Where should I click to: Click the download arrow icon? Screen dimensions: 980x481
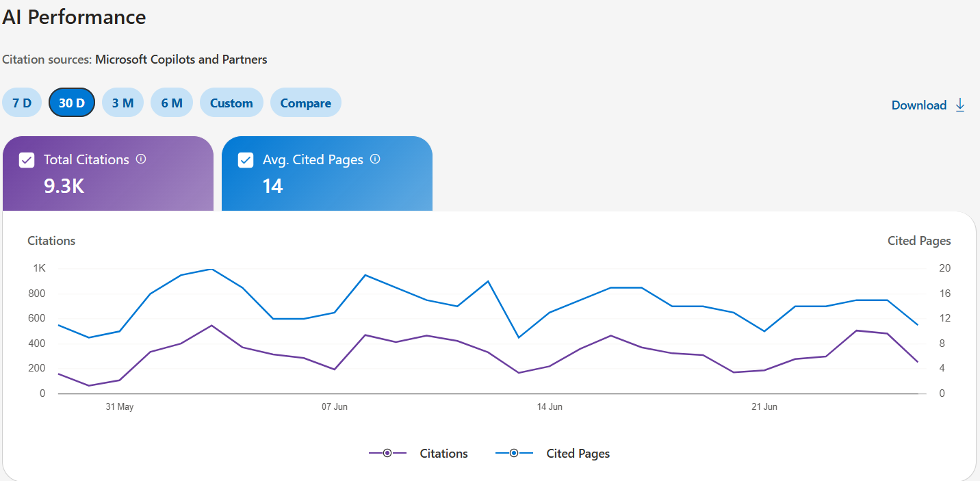click(960, 105)
